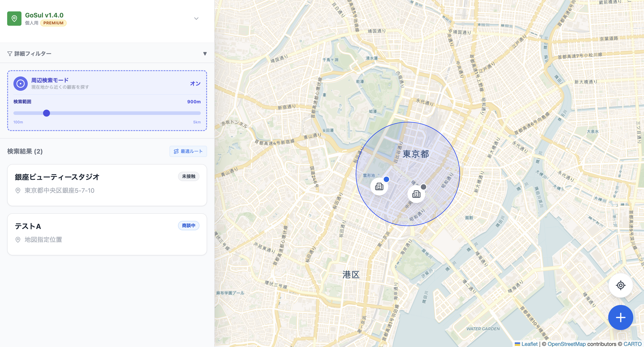Open the GoSul header chevron dropdown
The width and height of the screenshot is (644, 347).
[x=196, y=19]
